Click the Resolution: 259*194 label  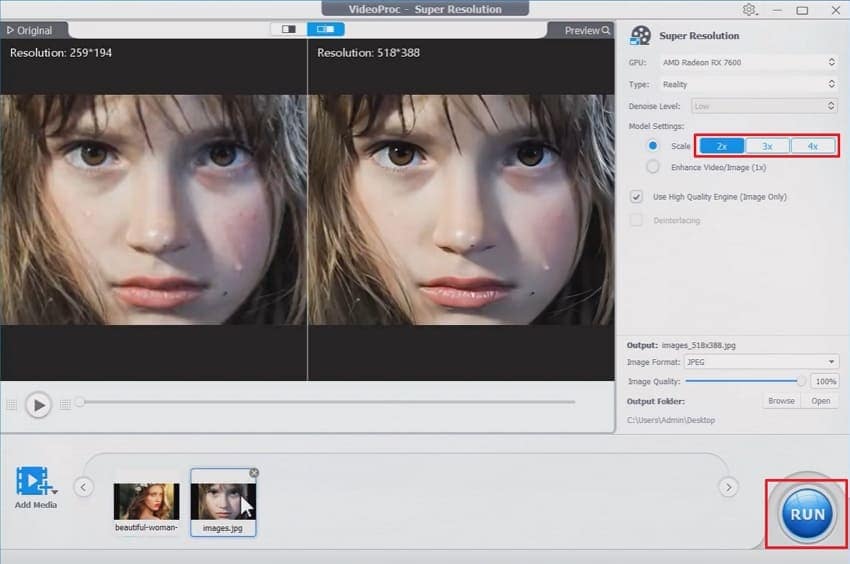click(61, 53)
